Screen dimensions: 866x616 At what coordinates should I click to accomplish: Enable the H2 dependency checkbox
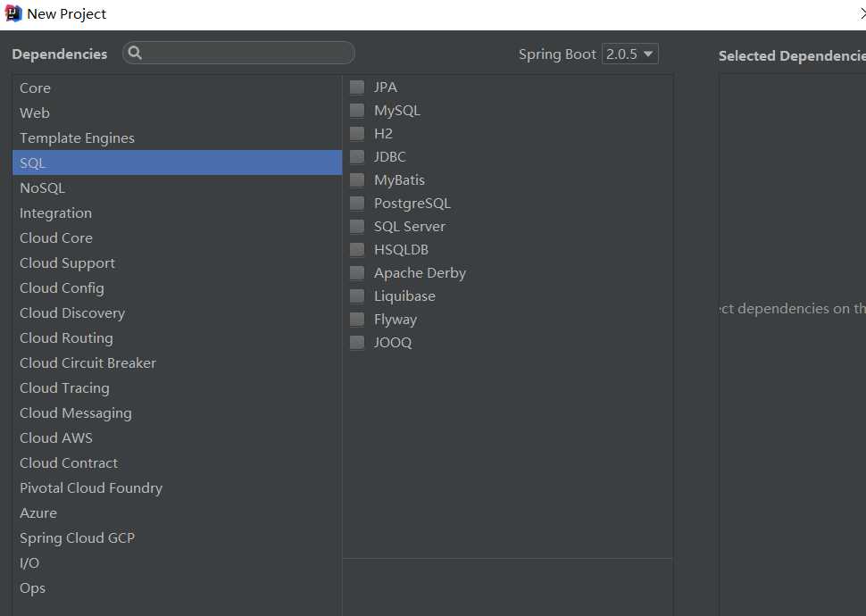coord(357,134)
